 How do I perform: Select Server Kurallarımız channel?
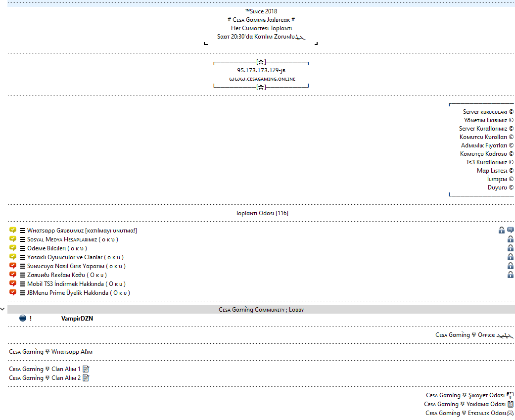(x=486, y=129)
